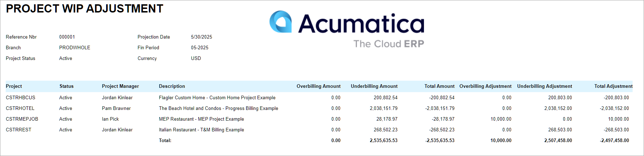This screenshot has height=156, width=644.
Task: Select the Project WIP Adjustment title
Action: pyautogui.click(x=84, y=9)
